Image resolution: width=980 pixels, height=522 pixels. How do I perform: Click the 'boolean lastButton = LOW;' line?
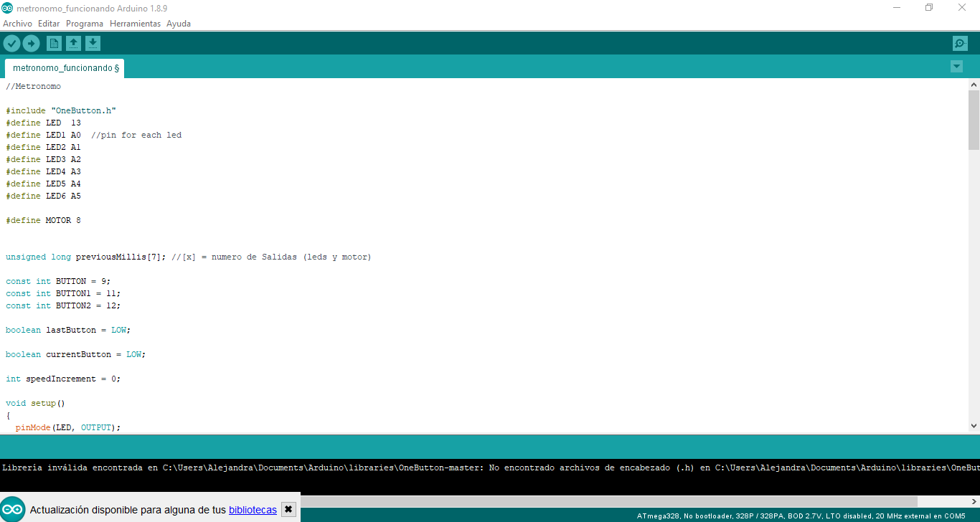[x=68, y=330]
